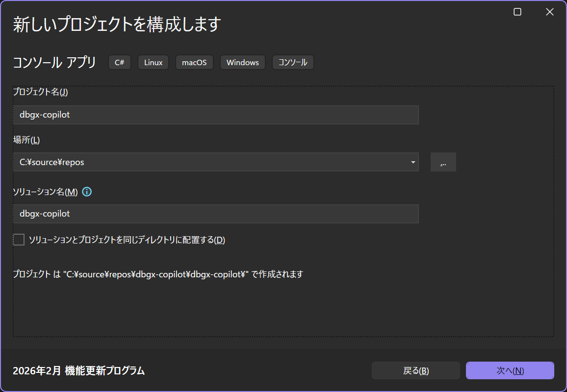Click the info icon beside ソリューション名(M)
The height and width of the screenshot is (392, 567).
point(86,192)
